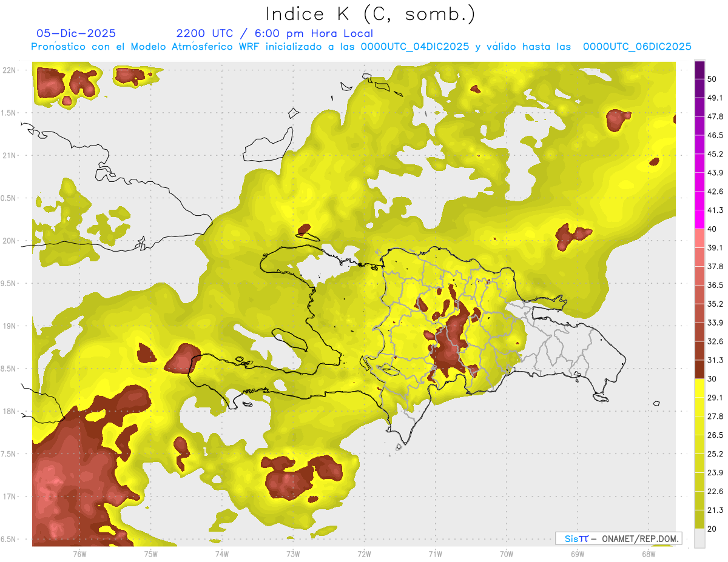The image size is (728, 562).
Task: Click the colorbar value "30"
Action: click(x=712, y=379)
